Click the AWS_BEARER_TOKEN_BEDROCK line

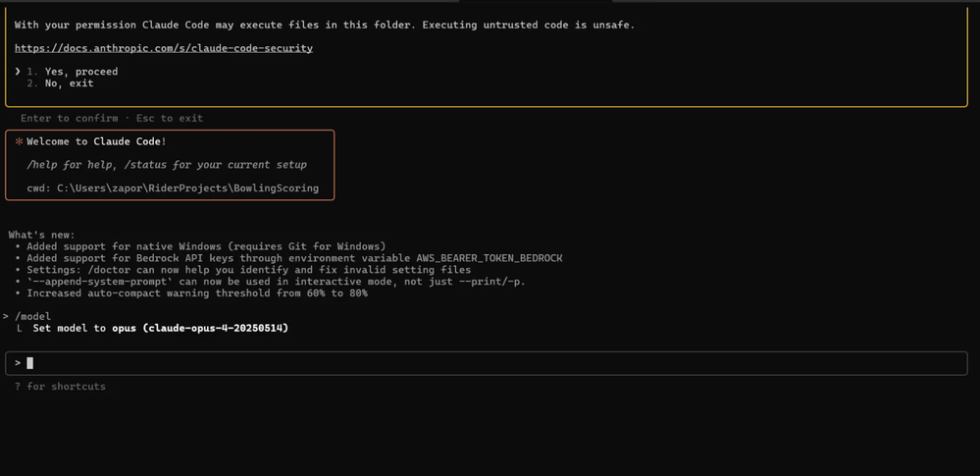pos(289,258)
